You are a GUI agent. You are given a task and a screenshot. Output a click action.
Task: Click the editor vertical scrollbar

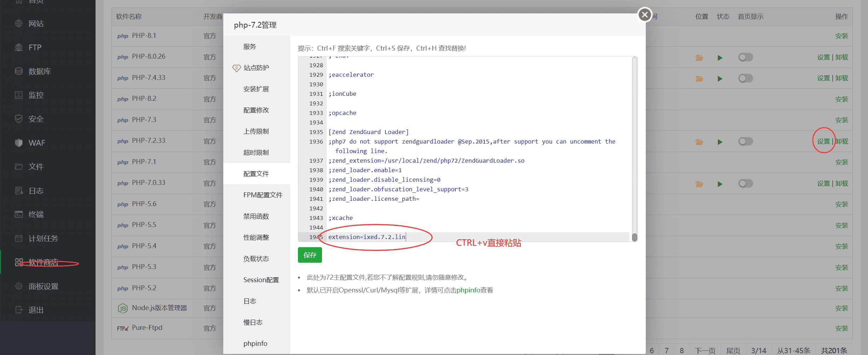634,149
